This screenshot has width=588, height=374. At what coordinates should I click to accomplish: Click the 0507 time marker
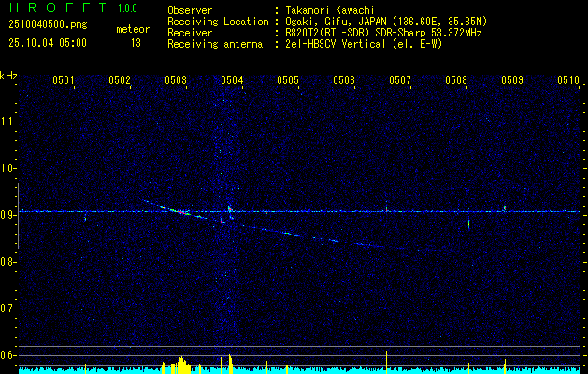400,80
